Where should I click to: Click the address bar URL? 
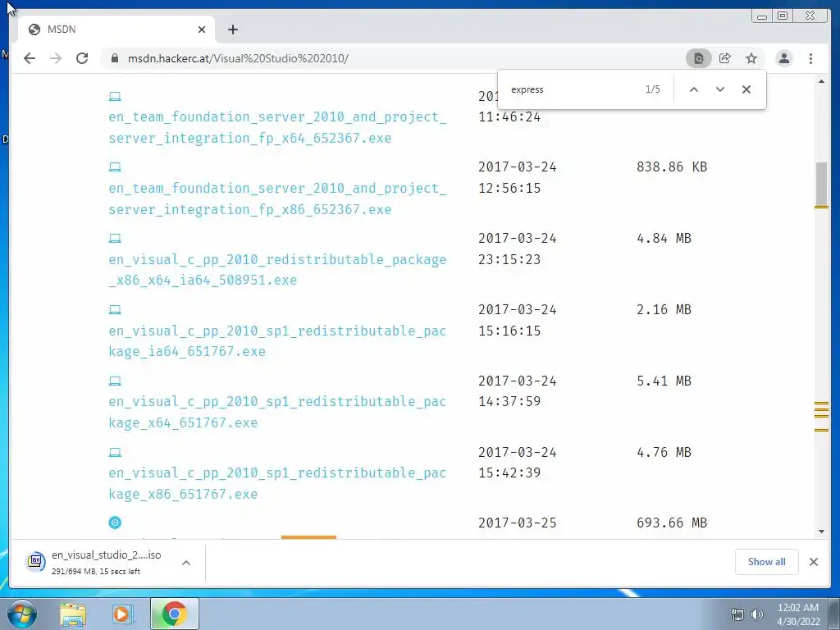pos(238,58)
